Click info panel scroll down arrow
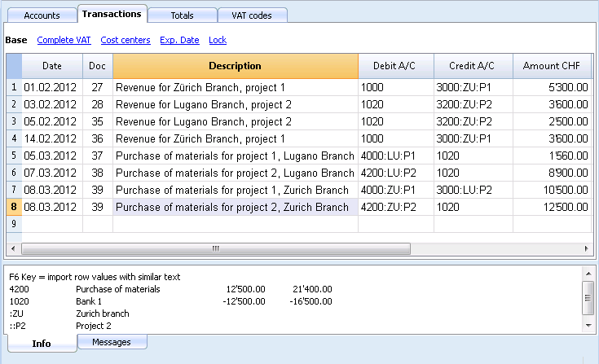 click(x=588, y=326)
